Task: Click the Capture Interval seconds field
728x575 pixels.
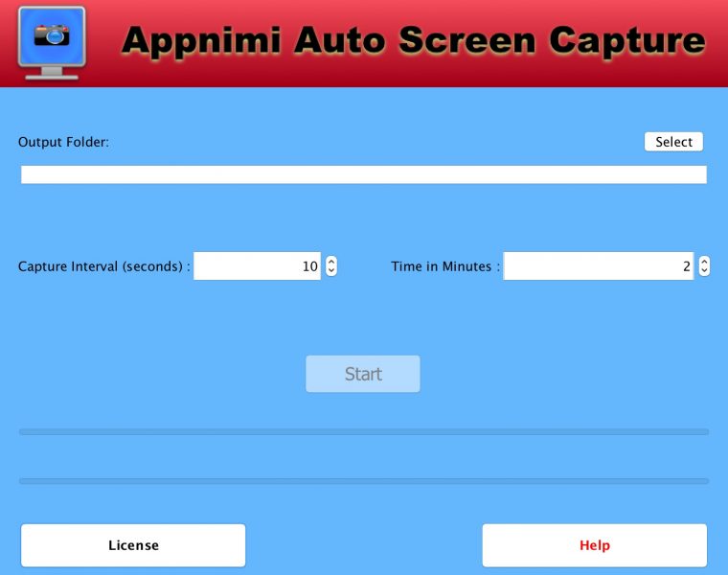Action: point(257,266)
